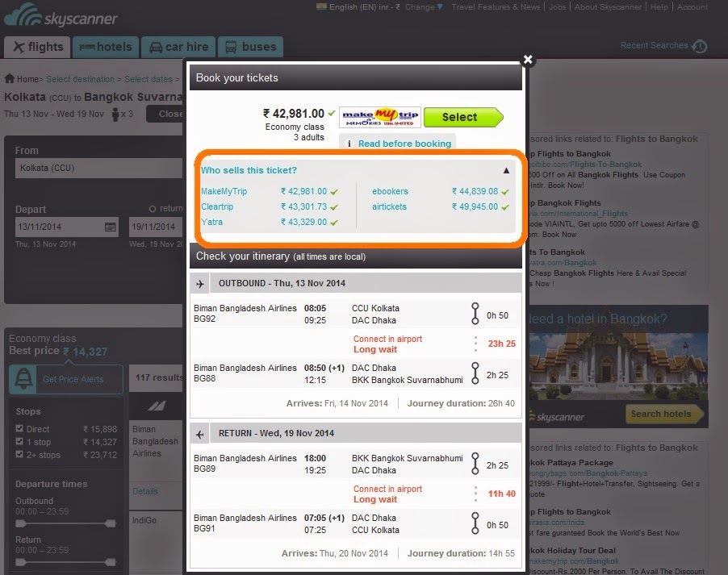
Task: Click BG91 flight segment connector icon
Action: 475,523
